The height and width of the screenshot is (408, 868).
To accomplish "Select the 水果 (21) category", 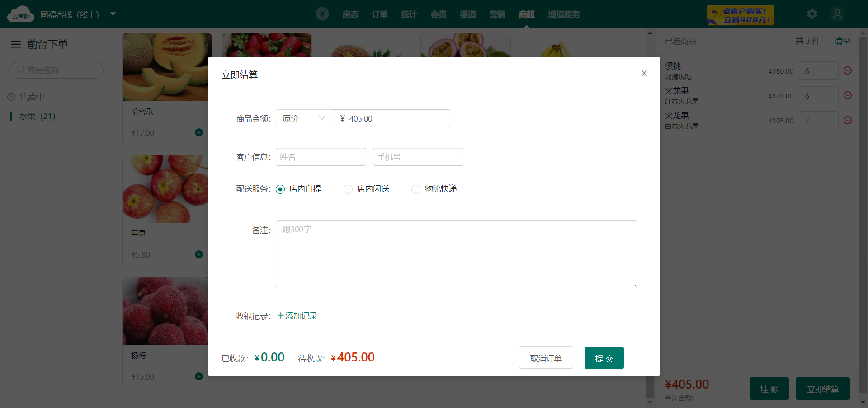I will pyautogui.click(x=37, y=117).
